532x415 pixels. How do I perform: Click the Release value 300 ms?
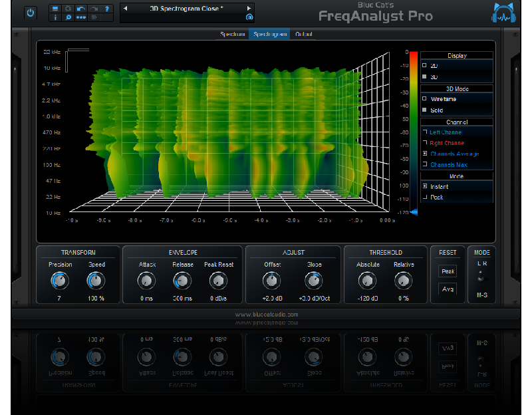pyautogui.click(x=182, y=298)
